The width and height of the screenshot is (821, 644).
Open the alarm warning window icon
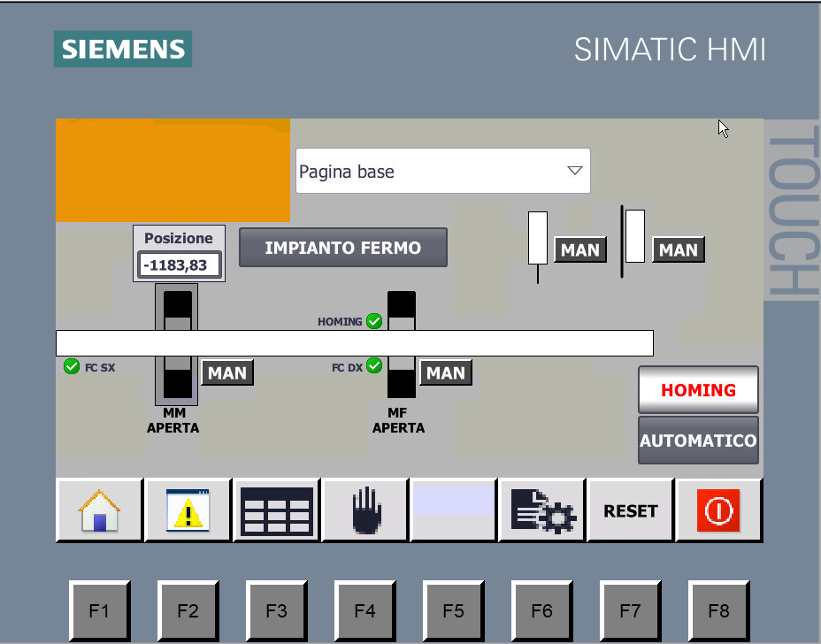(x=188, y=510)
